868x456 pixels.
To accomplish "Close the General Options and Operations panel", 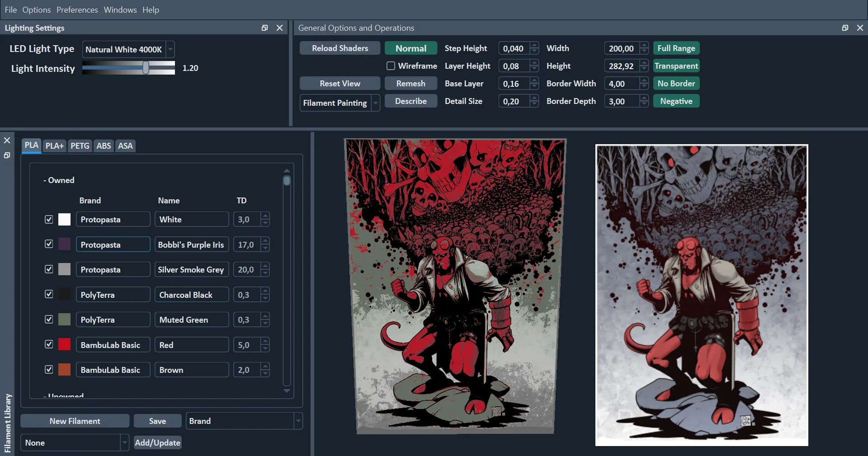I will coord(860,28).
